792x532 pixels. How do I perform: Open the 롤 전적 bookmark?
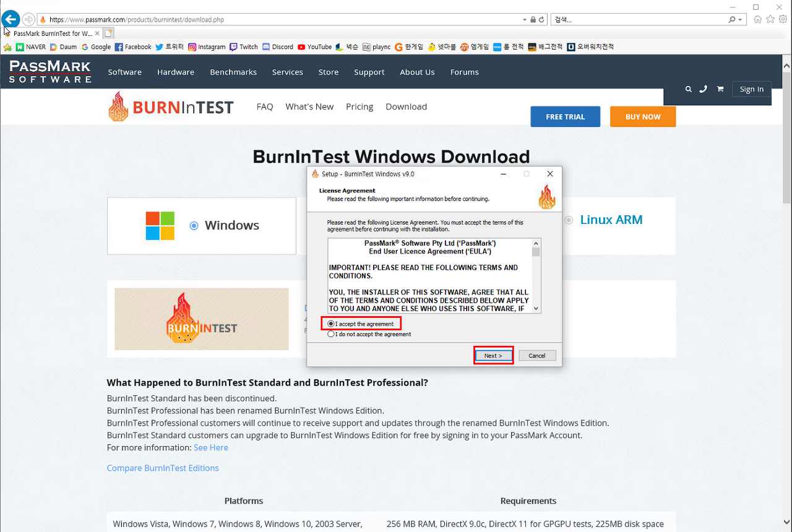(509, 47)
